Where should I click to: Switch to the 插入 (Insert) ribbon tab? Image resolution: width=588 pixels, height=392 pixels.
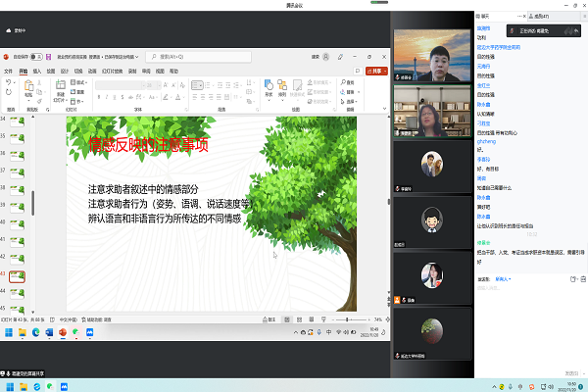[37, 72]
